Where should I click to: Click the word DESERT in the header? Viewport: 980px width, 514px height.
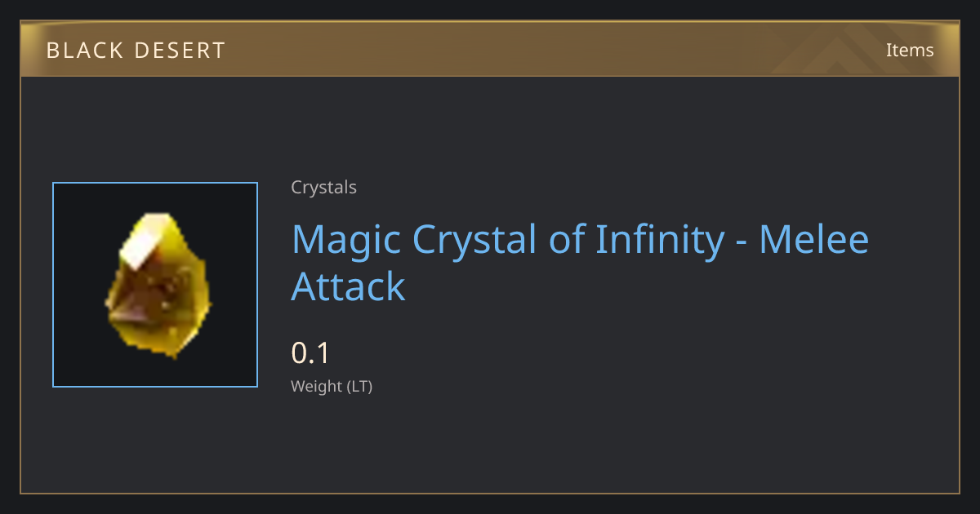tap(179, 51)
